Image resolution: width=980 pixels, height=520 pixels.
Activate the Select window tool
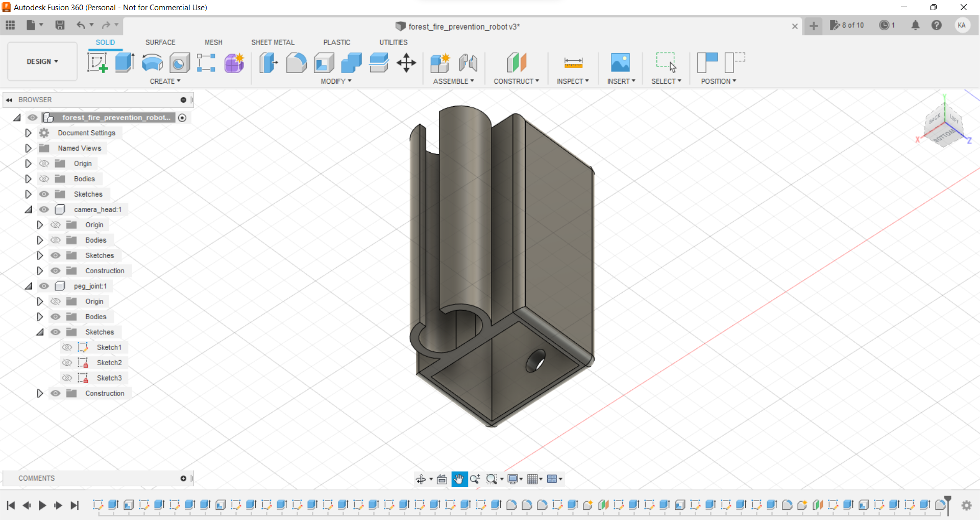point(666,63)
